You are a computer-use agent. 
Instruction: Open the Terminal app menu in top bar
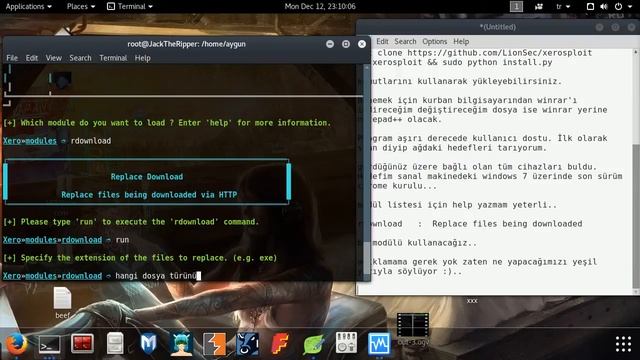coord(130,7)
